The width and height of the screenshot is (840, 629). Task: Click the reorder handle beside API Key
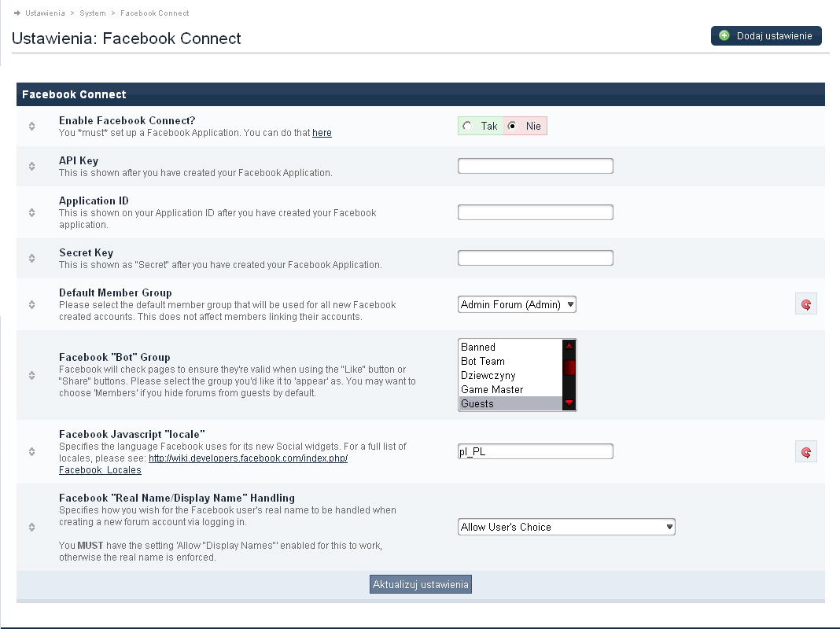click(x=32, y=166)
